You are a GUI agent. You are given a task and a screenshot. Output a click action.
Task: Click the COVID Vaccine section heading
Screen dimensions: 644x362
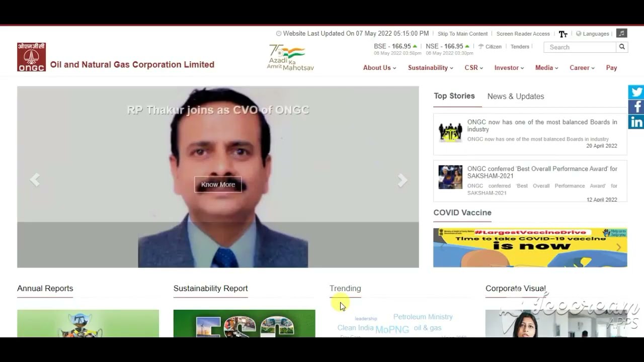[462, 213]
